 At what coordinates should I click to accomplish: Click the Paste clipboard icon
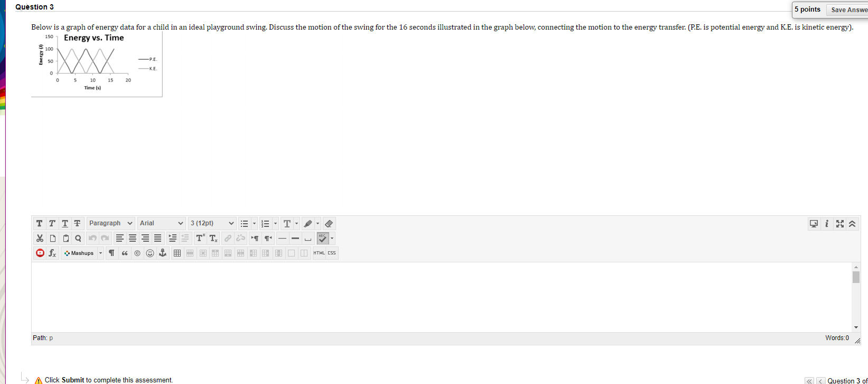66,238
